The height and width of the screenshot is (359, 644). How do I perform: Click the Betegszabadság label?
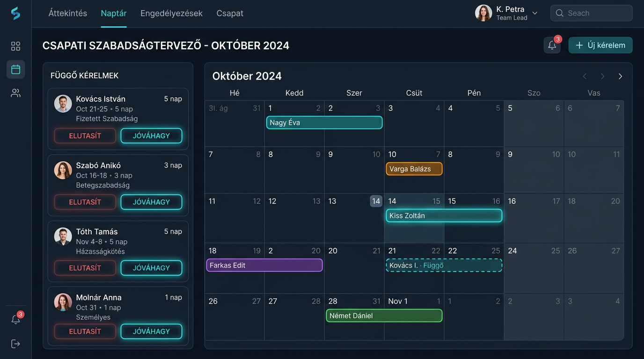pos(103,185)
